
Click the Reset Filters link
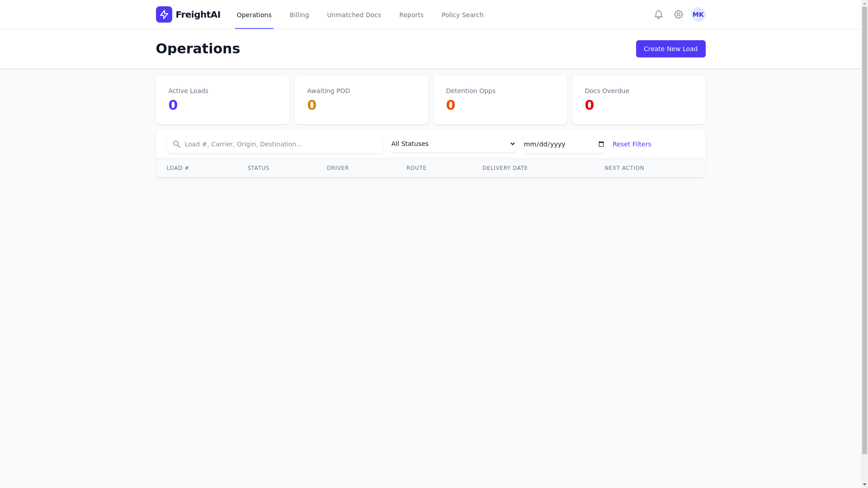pyautogui.click(x=632, y=144)
